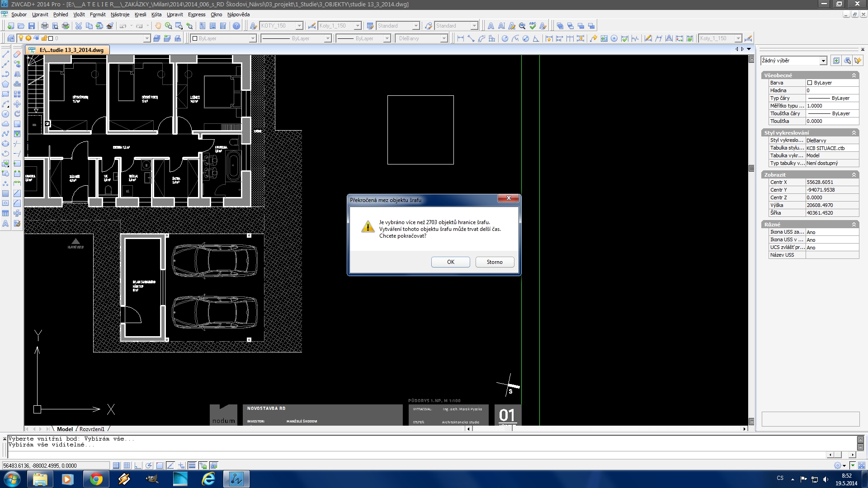Open the Kresli menu
Screen dimensions: 868x488
click(140, 14)
